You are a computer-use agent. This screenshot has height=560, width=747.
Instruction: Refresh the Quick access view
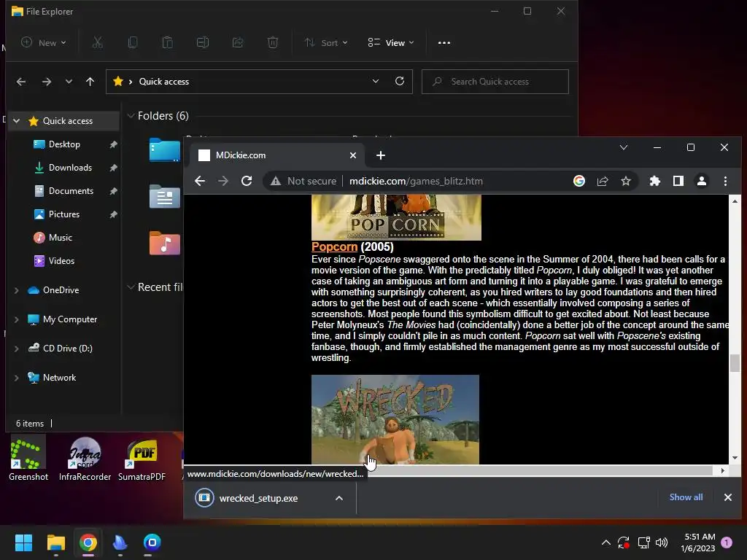pyautogui.click(x=400, y=81)
